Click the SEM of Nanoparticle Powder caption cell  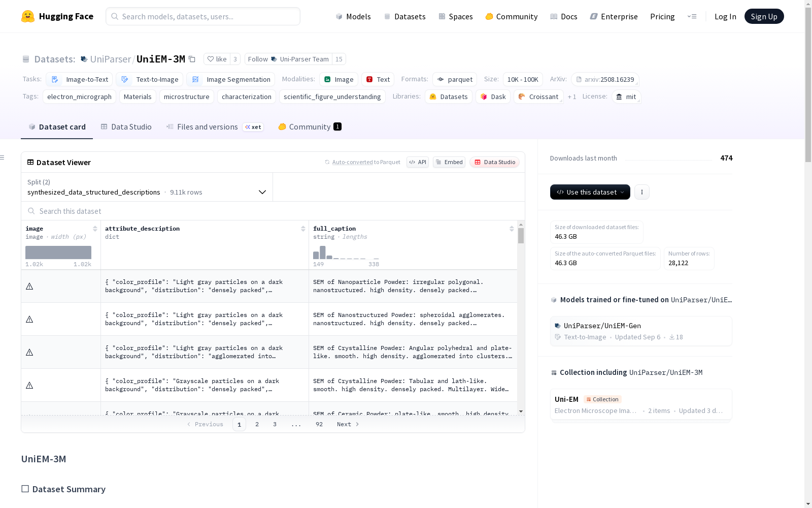click(x=413, y=286)
